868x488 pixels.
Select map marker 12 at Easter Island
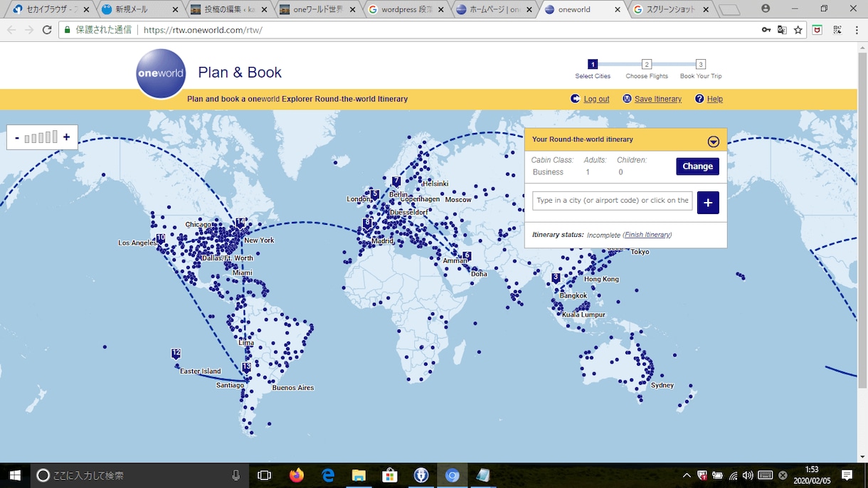tap(176, 354)
